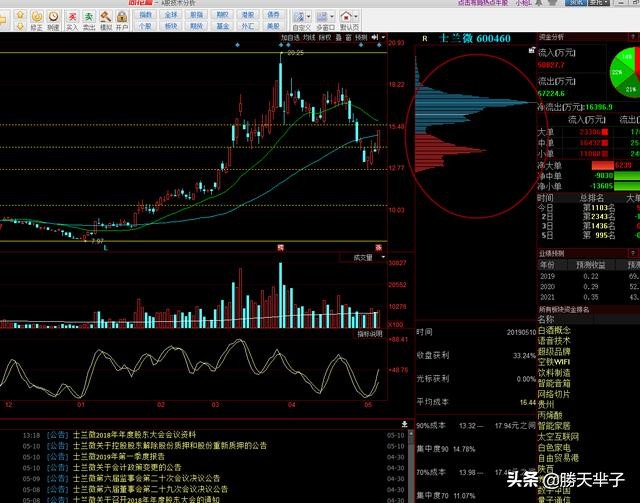The width and height of the screenshot is (640, 503).
Task: Switch to the 港股 tab
Action: (x=248, y=15)
